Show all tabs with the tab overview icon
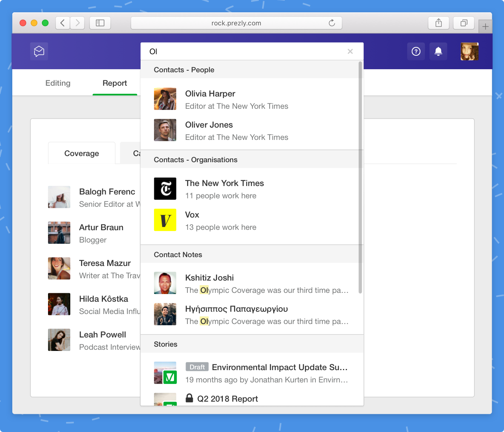The width and height of the screenshot is (504, 432). pos(464,23)
